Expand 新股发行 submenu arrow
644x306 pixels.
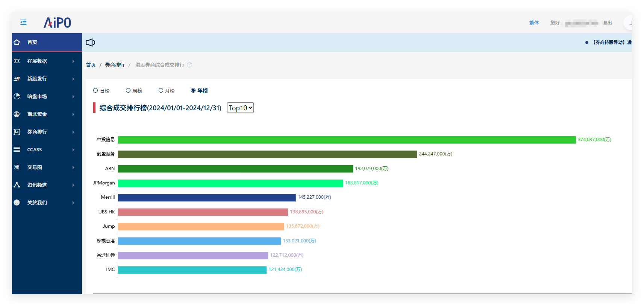pyautogui.click(x=73, y=79)
